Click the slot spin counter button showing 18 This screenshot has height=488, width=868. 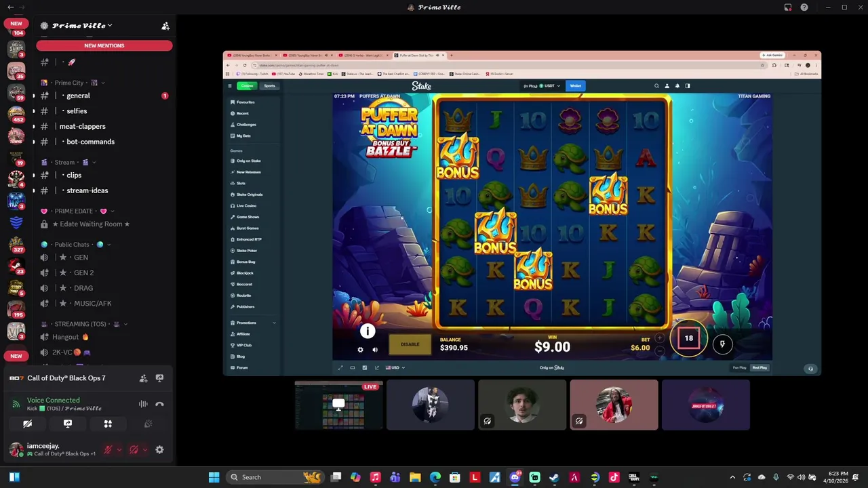click(689, 338)
